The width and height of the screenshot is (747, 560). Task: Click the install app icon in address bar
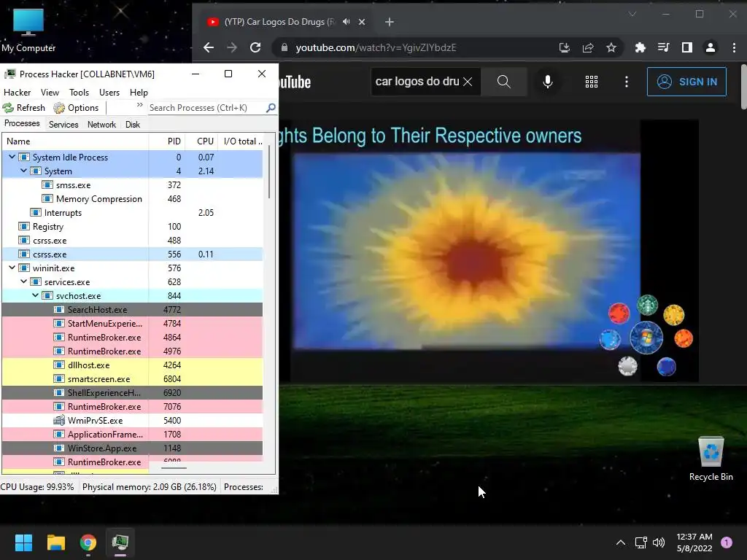565,47
